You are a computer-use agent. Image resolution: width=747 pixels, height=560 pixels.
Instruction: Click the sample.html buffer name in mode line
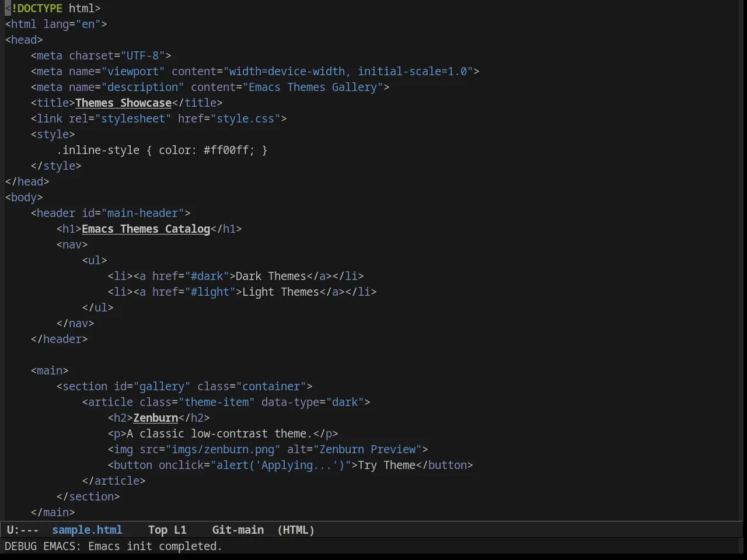coord(87,530)
